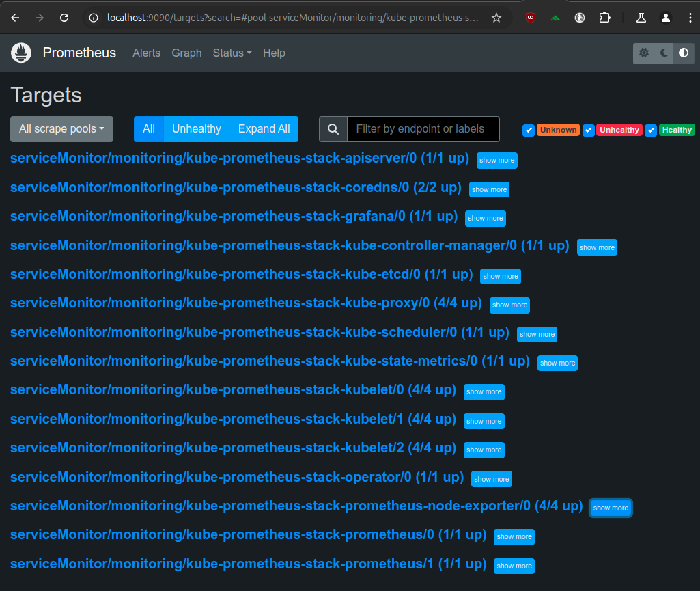700x591 pixels.
Task: Open the All scrape pools dropdown
Action: tap(61, 129)
